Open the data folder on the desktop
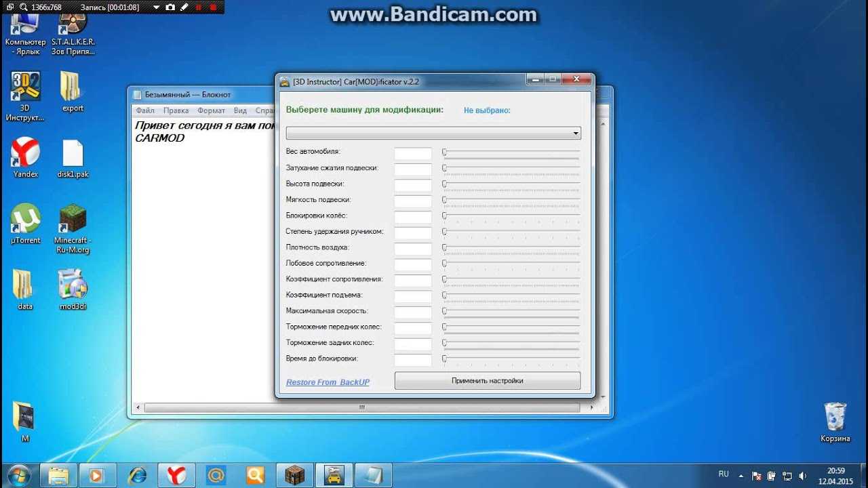This screenshot has height=488, width=868. [x=25, y=289]
